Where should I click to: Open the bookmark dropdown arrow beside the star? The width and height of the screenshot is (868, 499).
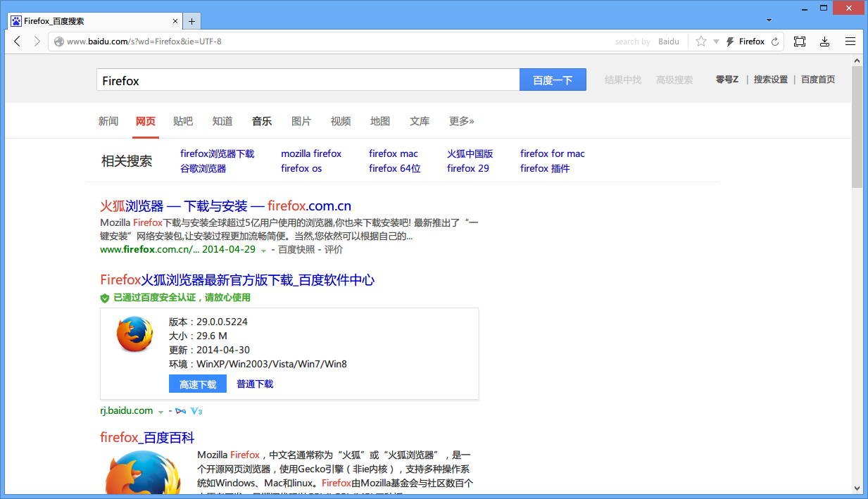(x=716, y=42)
